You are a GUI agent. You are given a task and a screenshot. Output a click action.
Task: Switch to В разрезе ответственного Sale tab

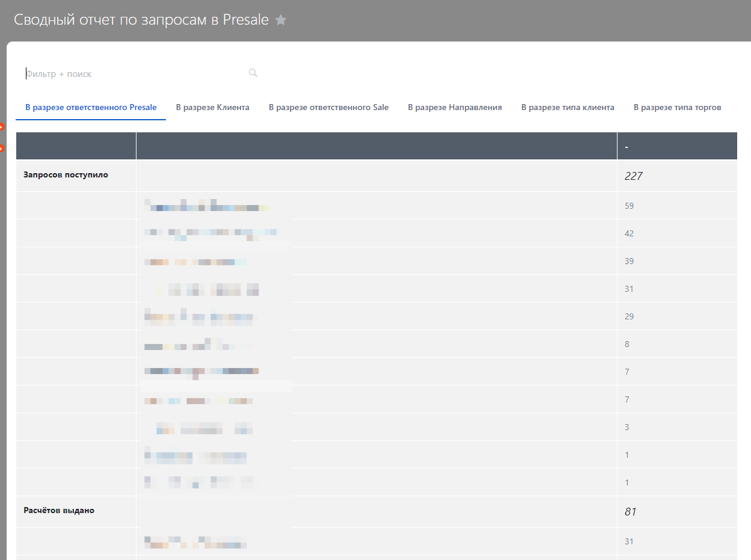(329, 108)
